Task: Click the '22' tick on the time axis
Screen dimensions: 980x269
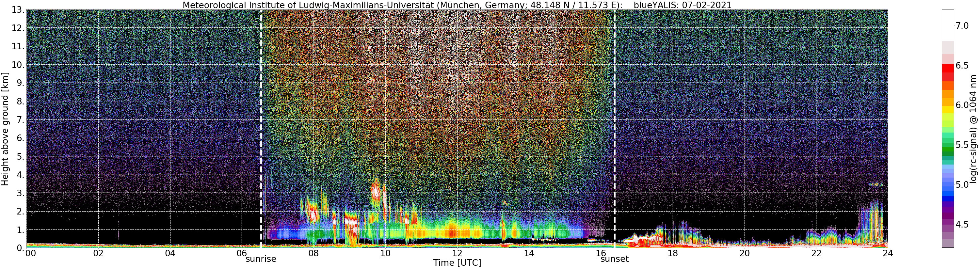Action: coord(816,253)
